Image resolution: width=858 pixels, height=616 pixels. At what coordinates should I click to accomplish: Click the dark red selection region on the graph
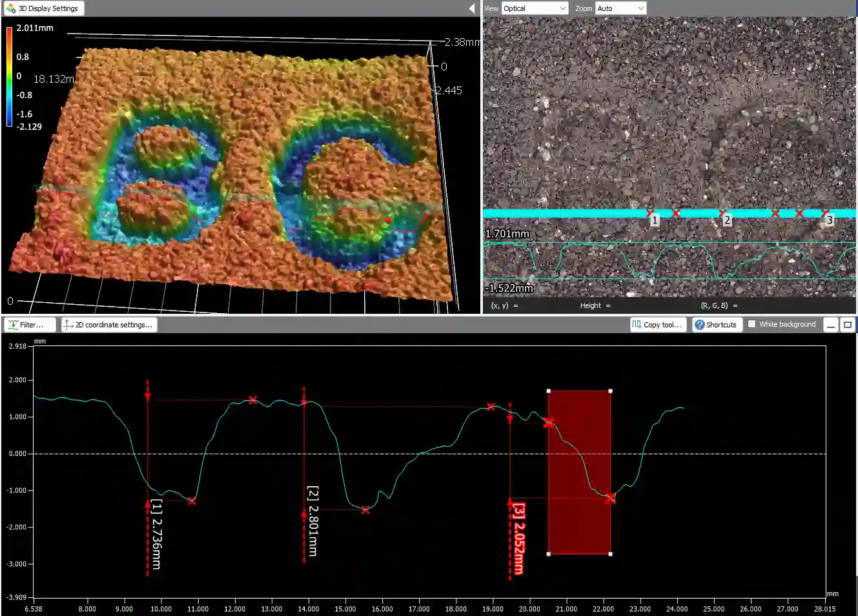click(x=579, y=471)
